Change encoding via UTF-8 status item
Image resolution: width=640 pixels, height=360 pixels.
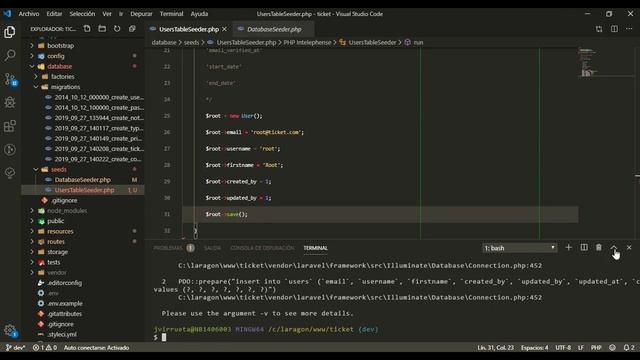563,347
